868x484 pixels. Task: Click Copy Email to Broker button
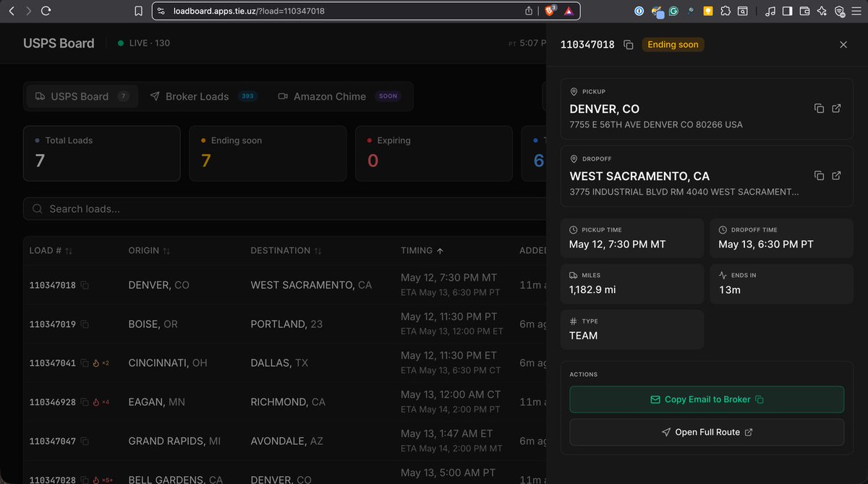pyautogui.click(x=707, y=399)
